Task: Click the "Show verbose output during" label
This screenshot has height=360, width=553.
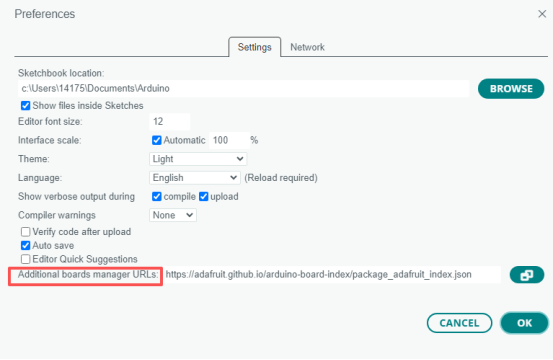Action: [x=76, y=196]
